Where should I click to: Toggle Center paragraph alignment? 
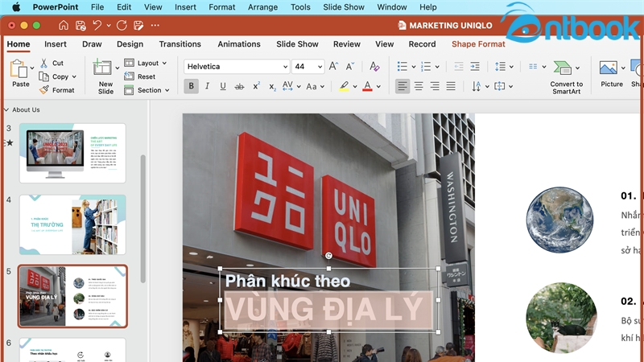pos(419,86)
